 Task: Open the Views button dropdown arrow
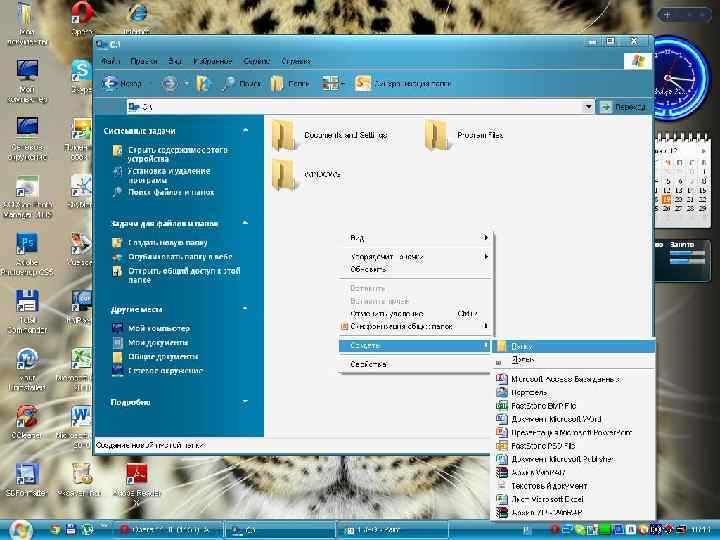click(343, 84)
